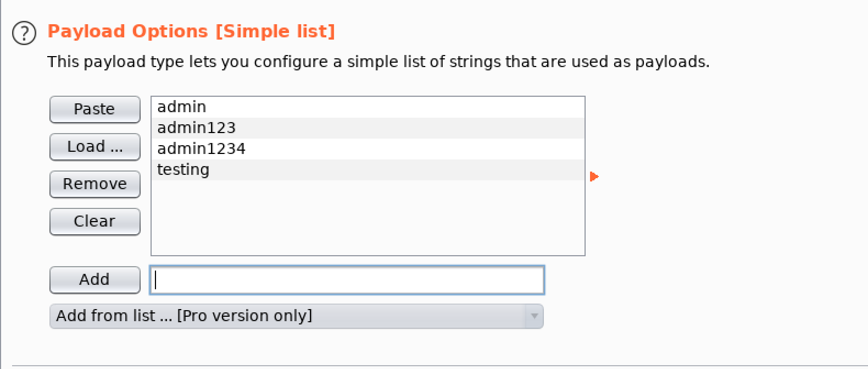Click the Add button
Screen dimensions: 868x369
pyautogui.click(x=94, y=280)
